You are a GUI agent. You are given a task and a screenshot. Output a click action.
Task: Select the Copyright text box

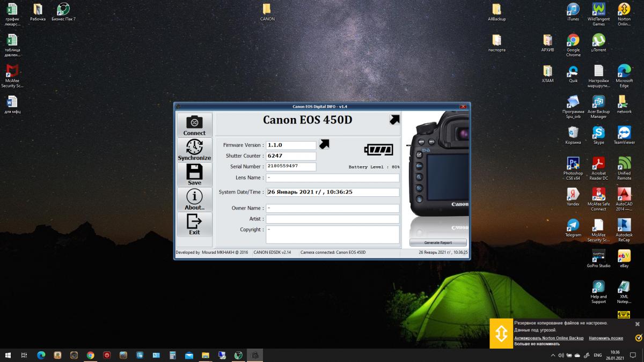tap(332, 234)
